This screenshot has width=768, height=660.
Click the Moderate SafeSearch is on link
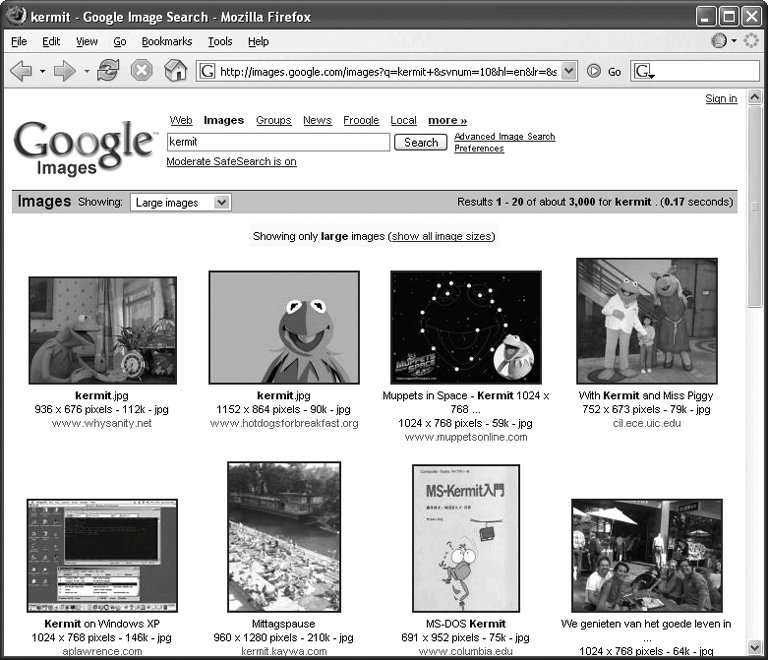[231, 161]
